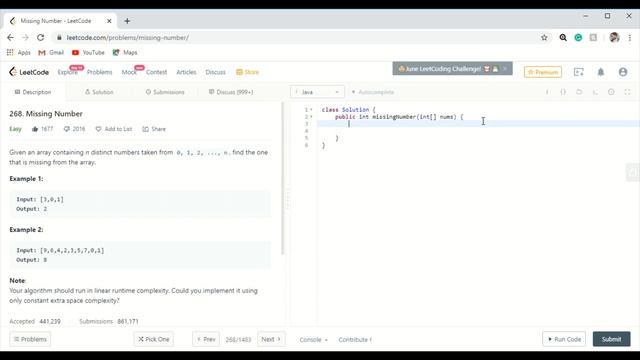This screenshot has width=640, height=360.
Task: Bookmark this page with the star icon
Action: tap(544, 38)
